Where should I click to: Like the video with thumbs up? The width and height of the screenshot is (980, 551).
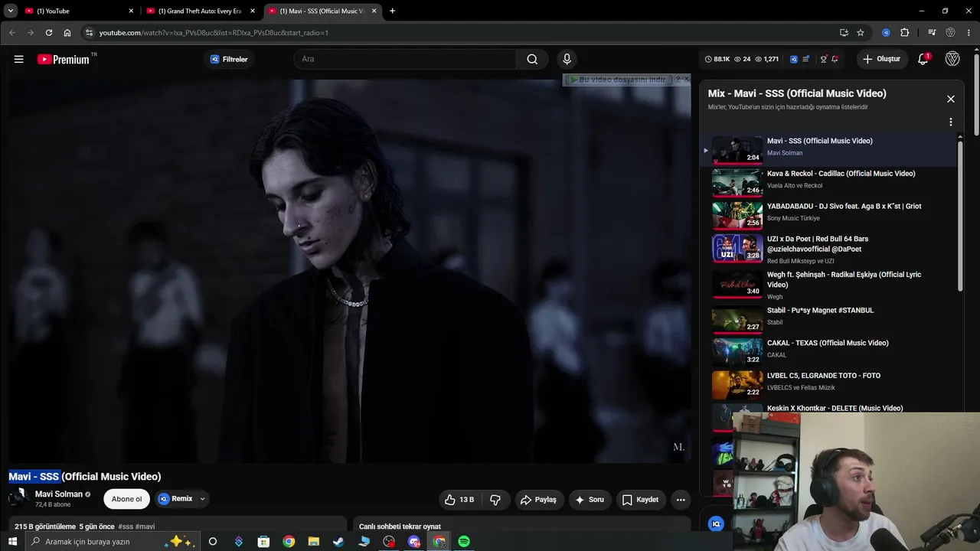pos(459,500)
